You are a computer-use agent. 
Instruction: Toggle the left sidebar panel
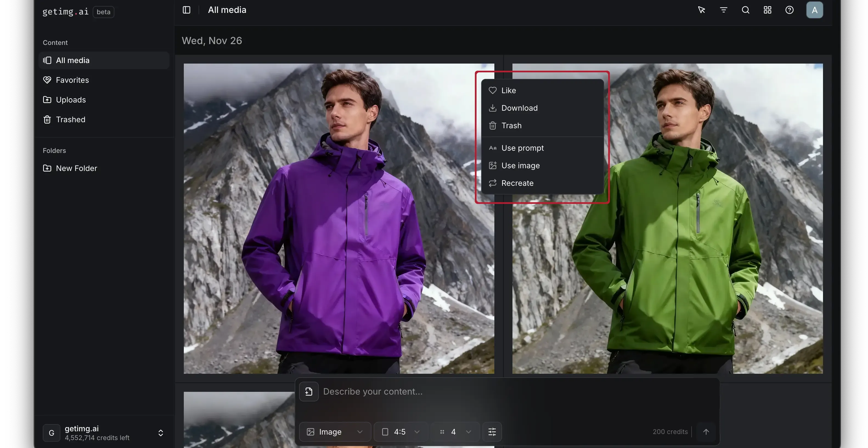[x=187, y=10]
